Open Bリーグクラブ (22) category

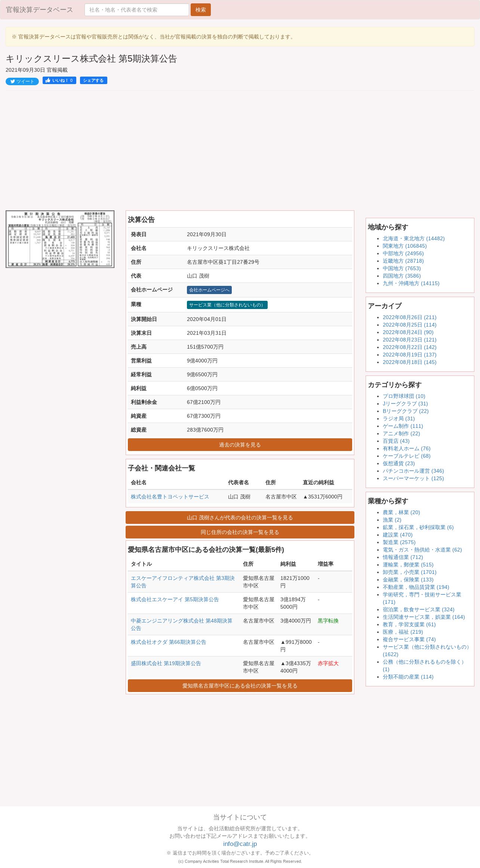point(406,411)
